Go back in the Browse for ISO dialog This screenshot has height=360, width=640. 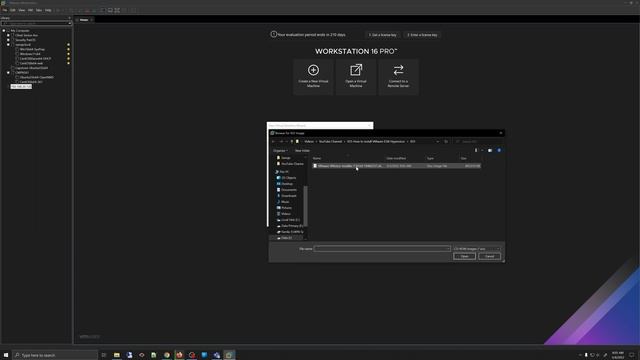point(273,142)
